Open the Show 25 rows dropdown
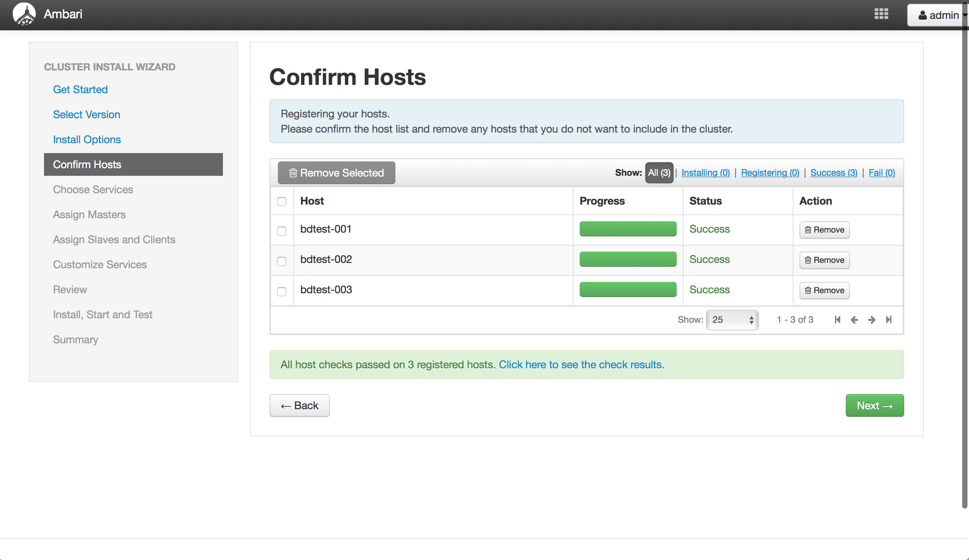 pos(732,320)
